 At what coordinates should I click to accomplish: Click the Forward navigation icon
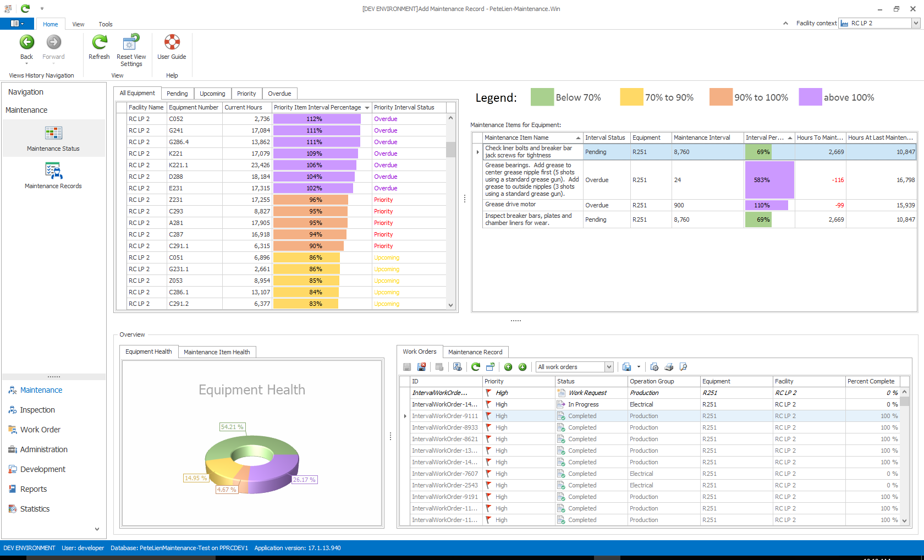coord(53,42)
